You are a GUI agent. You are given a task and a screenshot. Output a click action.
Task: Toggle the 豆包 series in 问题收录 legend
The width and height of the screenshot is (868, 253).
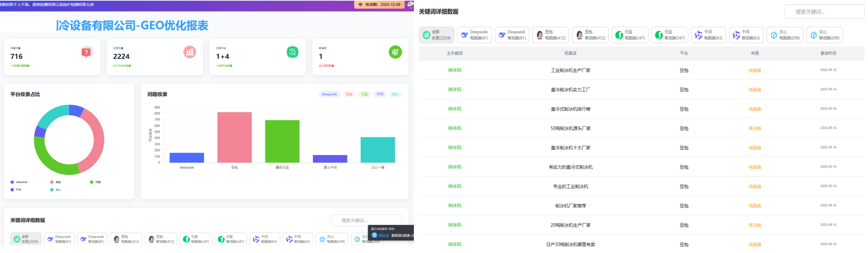(x=349, y=94)
